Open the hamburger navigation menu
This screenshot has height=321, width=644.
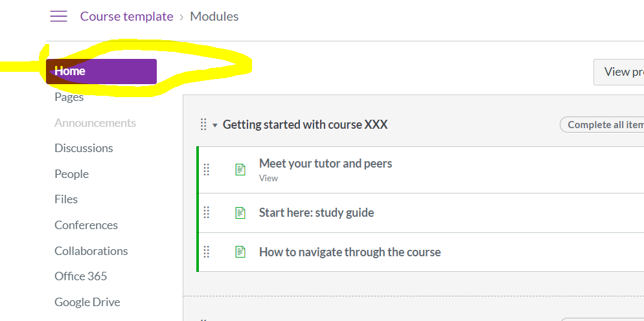58,17
